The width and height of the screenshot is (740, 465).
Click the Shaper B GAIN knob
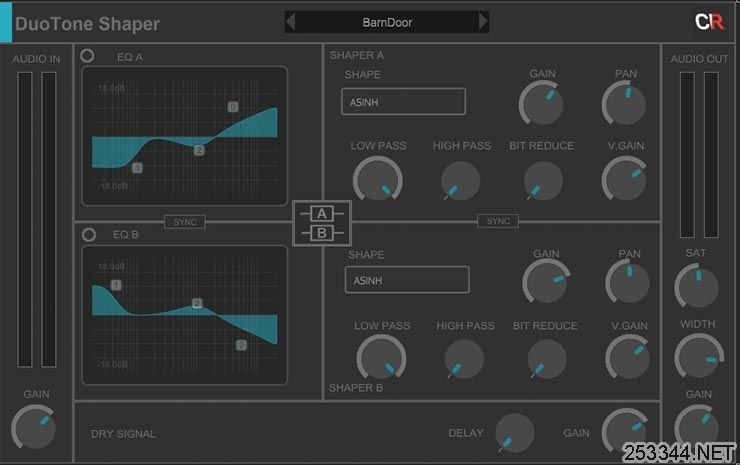click(546, 281)
